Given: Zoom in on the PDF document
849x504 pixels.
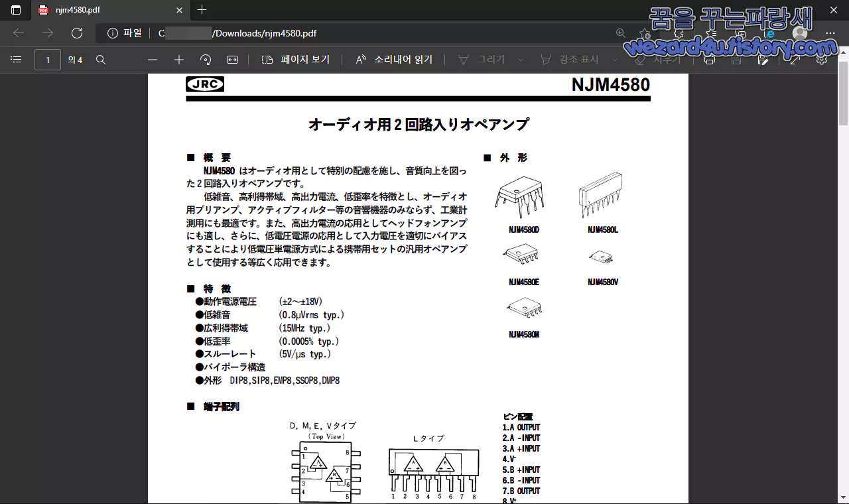Looking at the screenshot, I should 178,59.
